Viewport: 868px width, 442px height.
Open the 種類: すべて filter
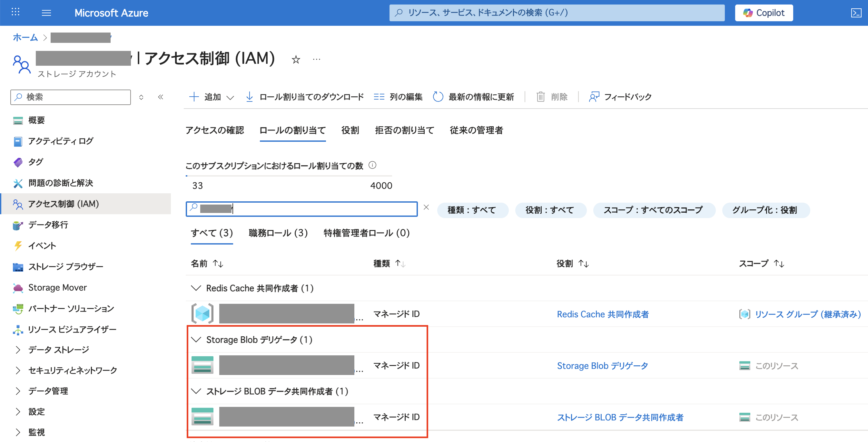click(x=472, y=210)
